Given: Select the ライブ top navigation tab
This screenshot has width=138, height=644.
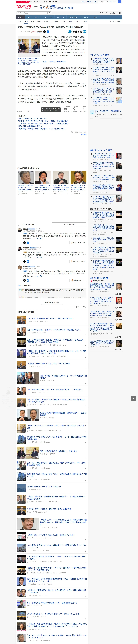Looking at the screenshot, I should click(x=37, y=17).
